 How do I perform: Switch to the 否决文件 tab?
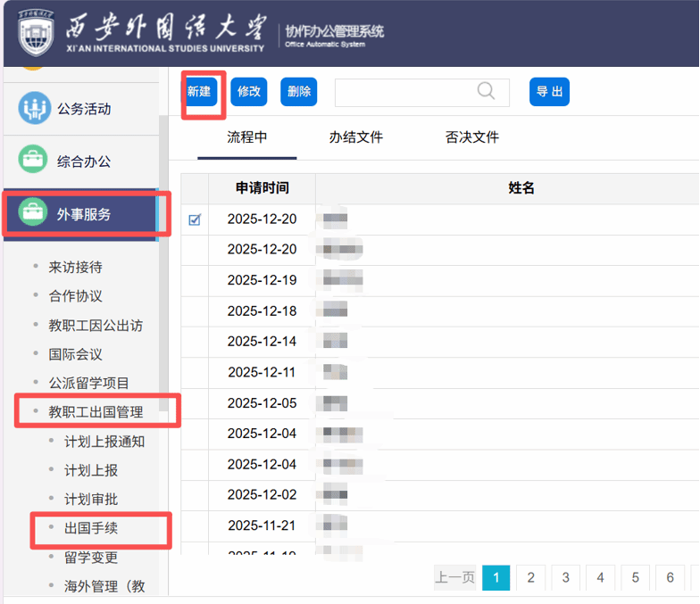pyautogui.click(x=471, y=137)
